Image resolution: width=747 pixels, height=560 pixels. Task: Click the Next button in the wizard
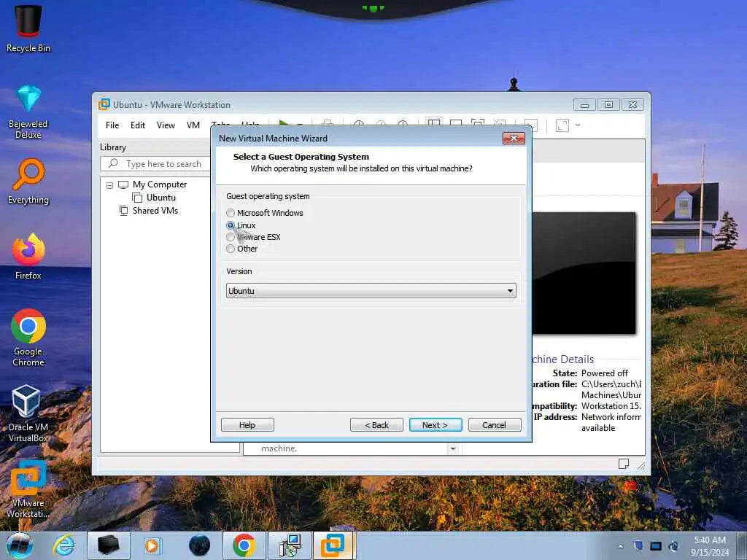click(x=435, y=425)
